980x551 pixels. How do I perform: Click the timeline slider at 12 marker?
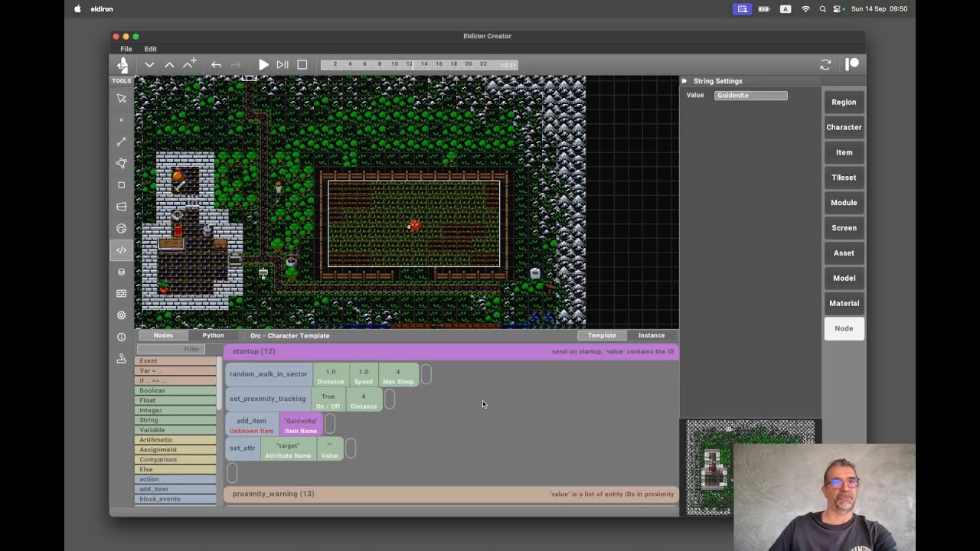pyautogui.click(x=410, y=64)
